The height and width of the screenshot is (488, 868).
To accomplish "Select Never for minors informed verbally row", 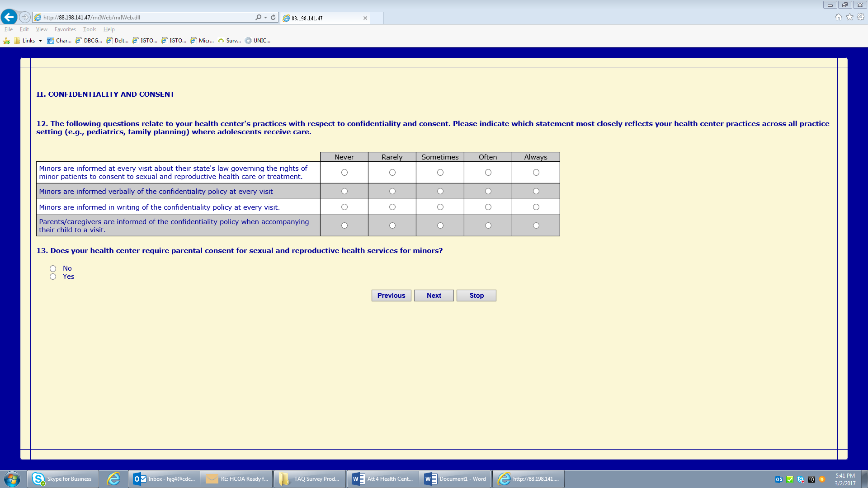I will 344,191.
